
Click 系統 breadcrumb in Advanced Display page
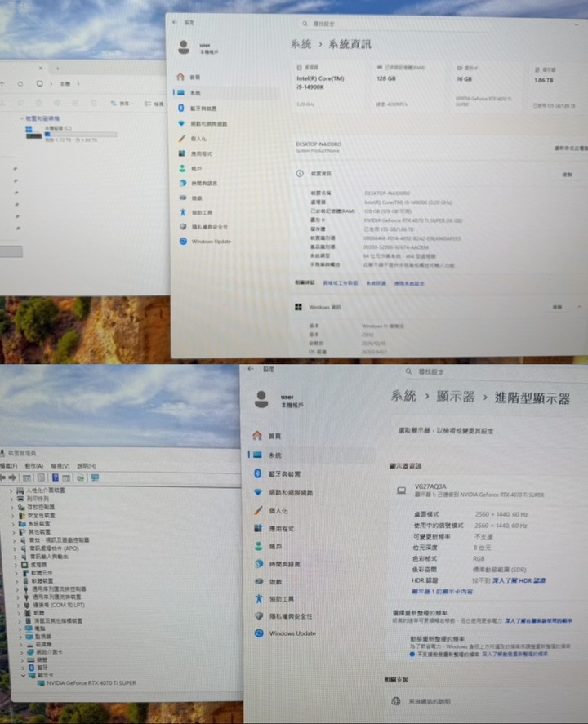click(403, 396)
